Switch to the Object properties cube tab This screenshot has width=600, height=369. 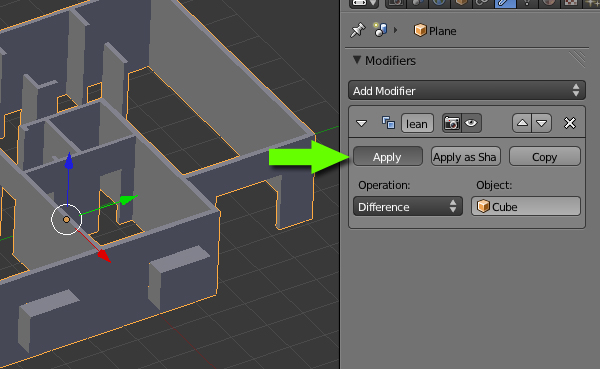461,3
